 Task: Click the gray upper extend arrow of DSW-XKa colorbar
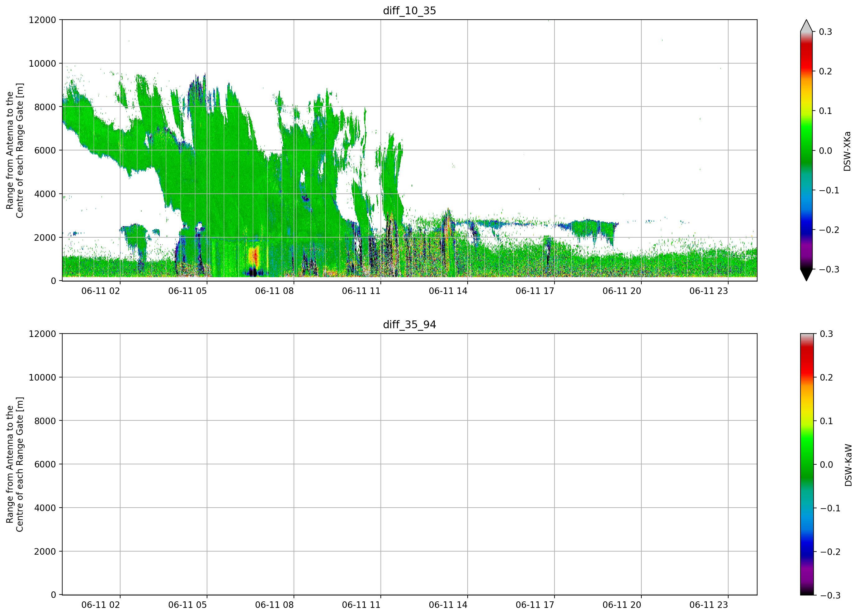806,26
